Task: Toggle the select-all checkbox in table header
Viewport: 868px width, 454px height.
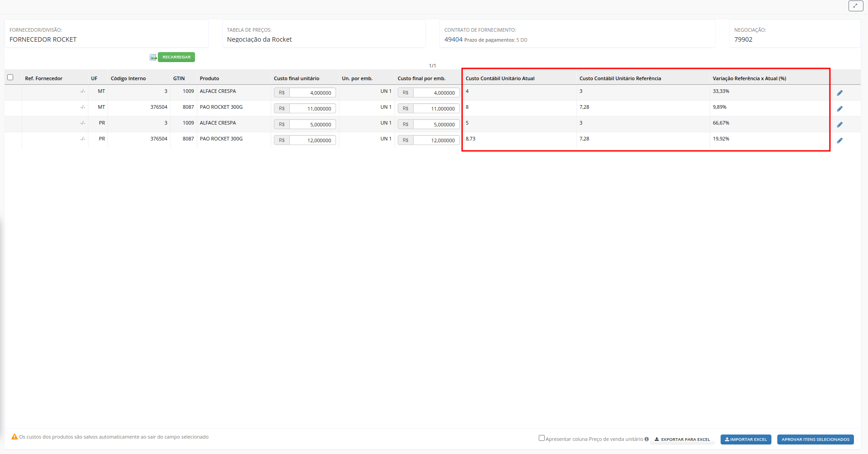Action: [10, 77]
